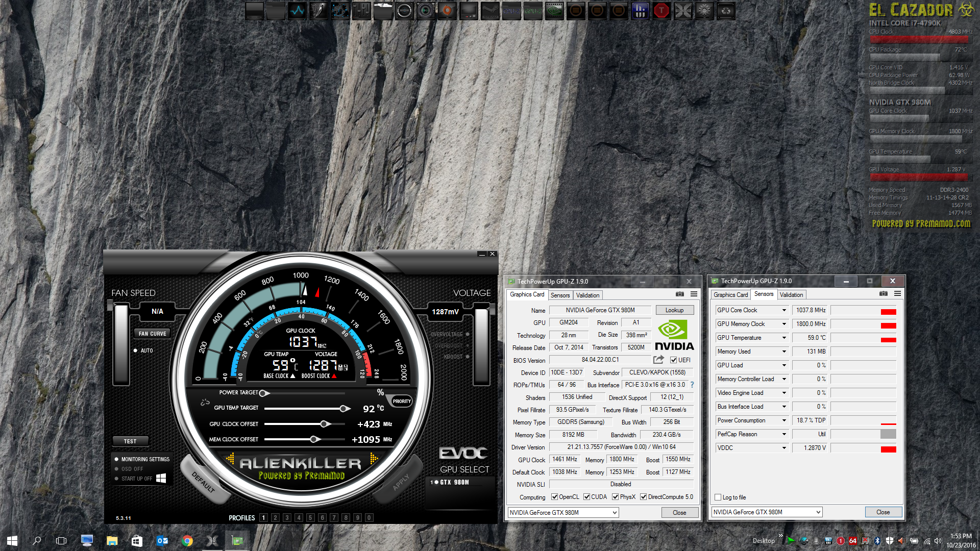Open GPU selector combo in Sensors window
This screenshot has width=980, height=551.
(767, 512)
